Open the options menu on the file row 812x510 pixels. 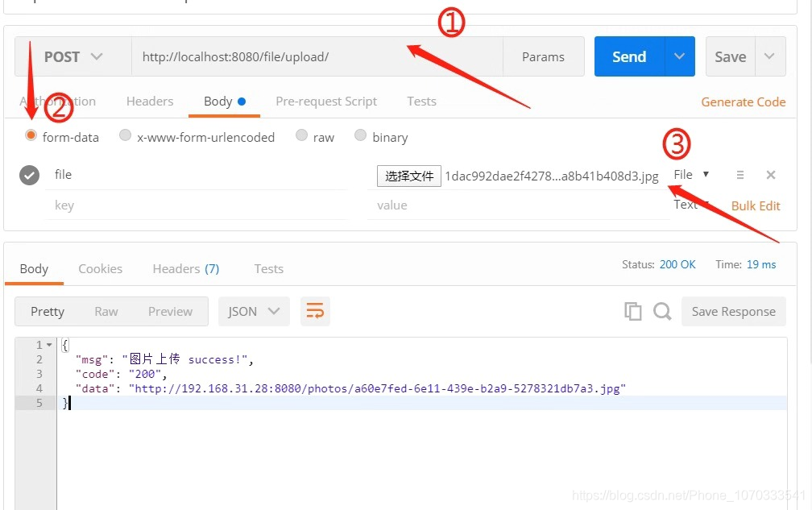(739, 174)
